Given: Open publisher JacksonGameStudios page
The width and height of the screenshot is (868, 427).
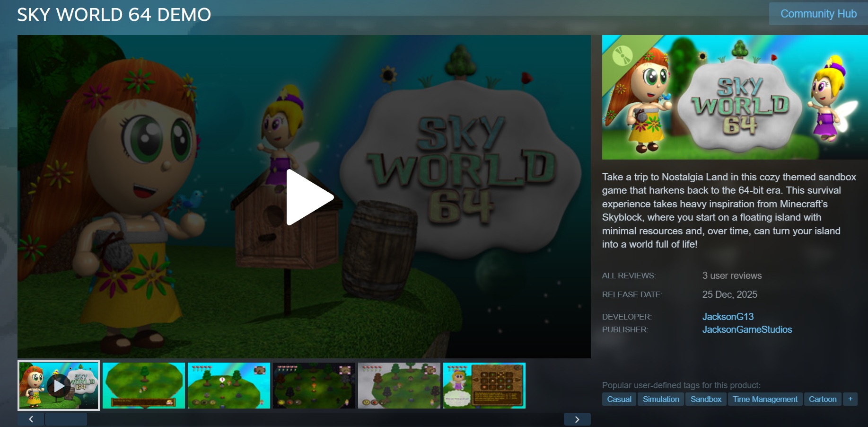Looking at the screenshot, I should [747, 329].
